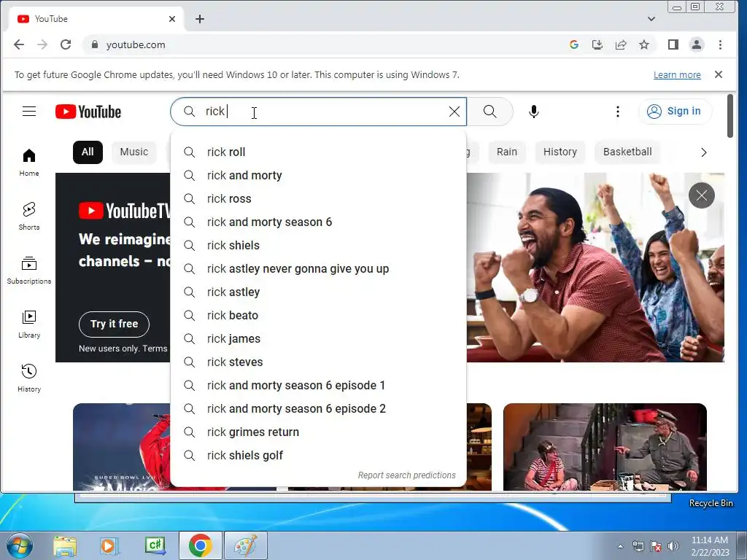Select the Basketball category chip
Screen dimensions: 747x560
pyautogui.click(x=627, y=152)
